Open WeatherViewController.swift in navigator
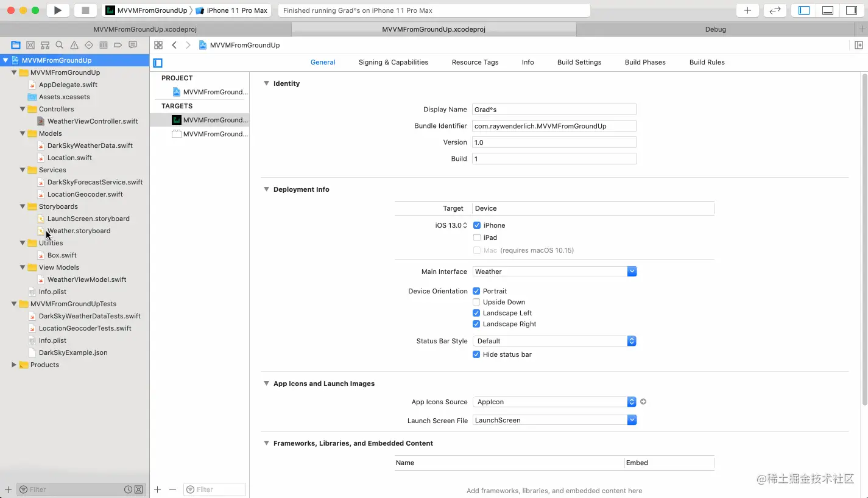The width and height of the screenshot is (868, 498). (93, 121)
